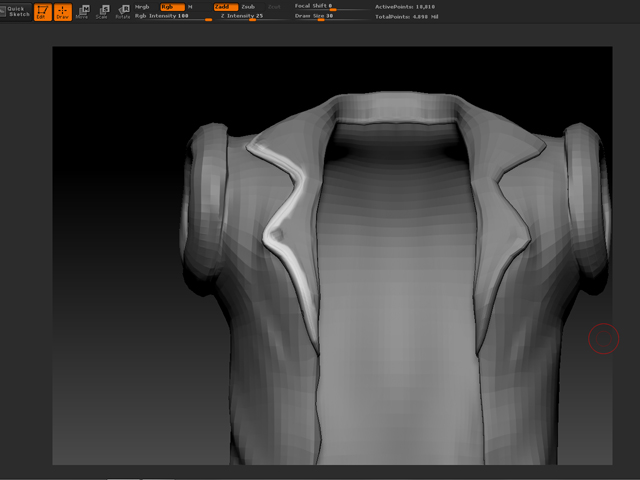Switch to the Move tool

pyautogui.click(x=83, y=12)
